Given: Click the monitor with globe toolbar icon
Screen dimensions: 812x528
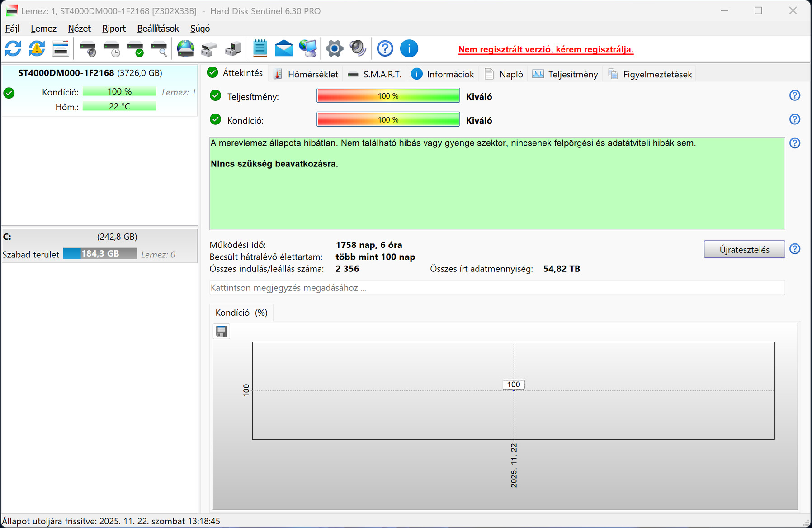Looking at the screenshot, I should (308, 48).
